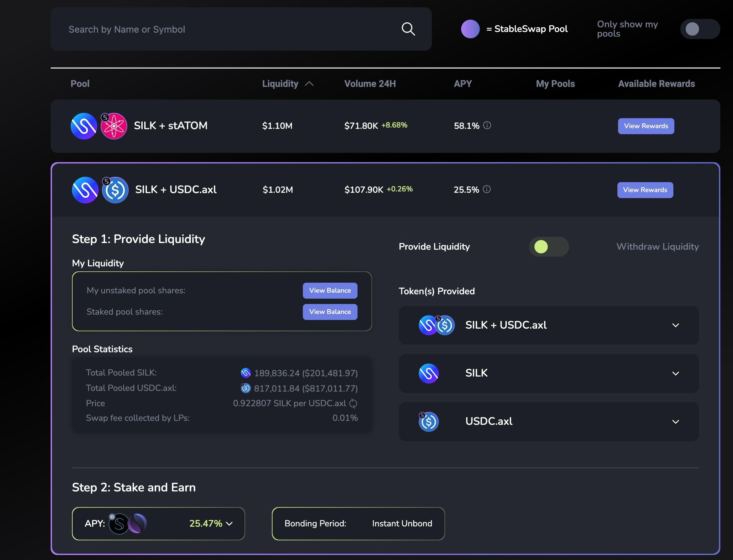
Task: Click the info icon beside 58.1% APY
Action: click(x=487, y=125)
